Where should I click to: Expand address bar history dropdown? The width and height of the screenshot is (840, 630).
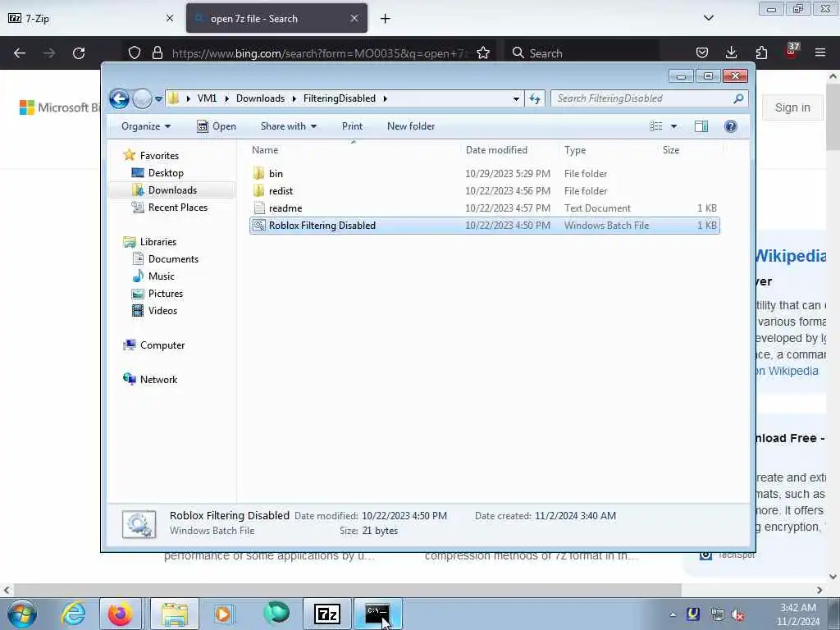[516, 98]
